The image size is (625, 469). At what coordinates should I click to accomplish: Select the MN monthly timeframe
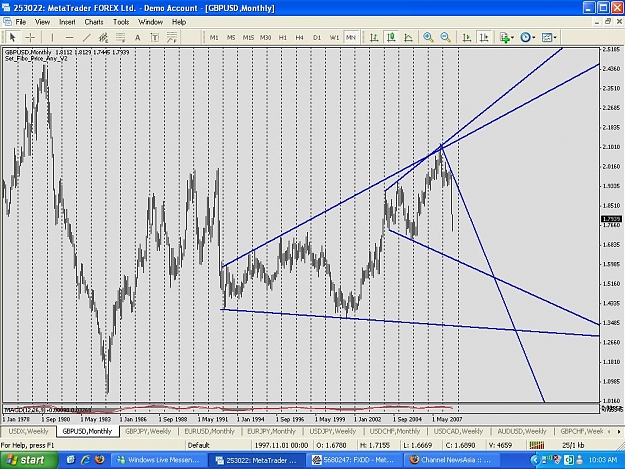pos(351,37)
